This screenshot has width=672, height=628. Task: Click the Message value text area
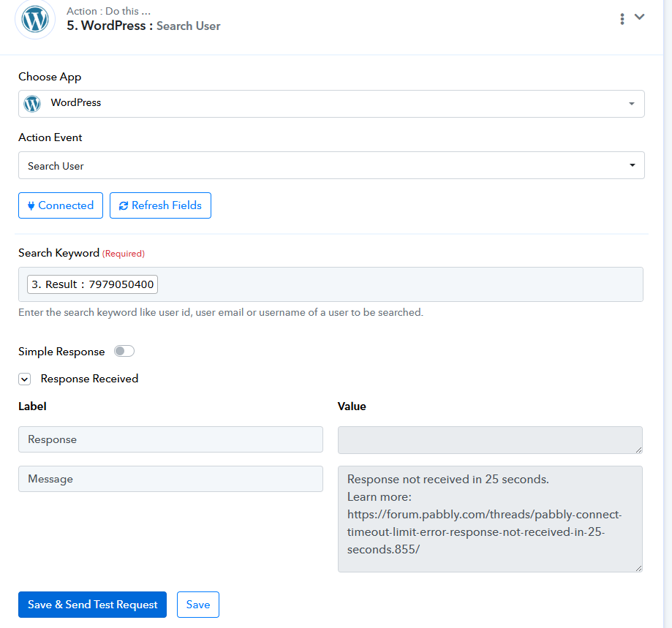click(490, 519)
